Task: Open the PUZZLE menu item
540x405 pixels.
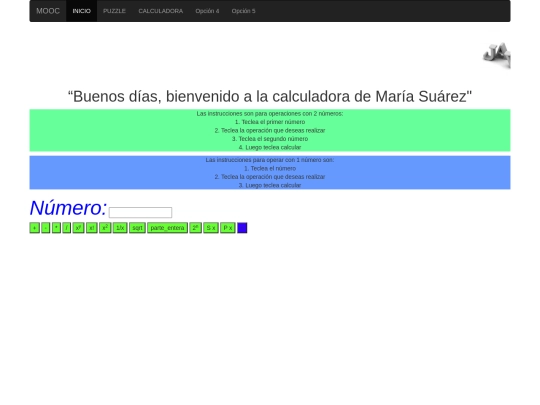Action: click(x=114, y=11)
